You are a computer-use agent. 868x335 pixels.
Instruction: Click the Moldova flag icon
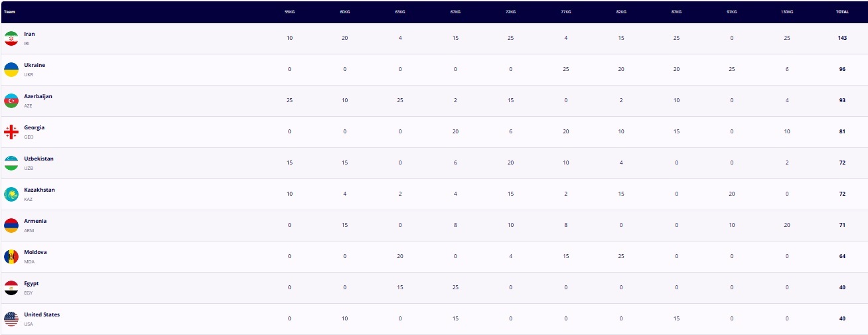click(x=11, y=257)
